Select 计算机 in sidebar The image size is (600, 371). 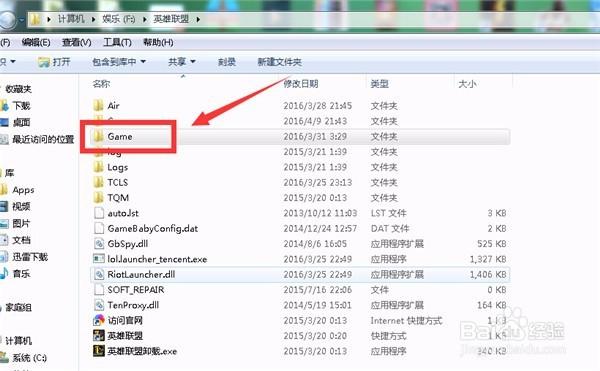coord(18,341)
